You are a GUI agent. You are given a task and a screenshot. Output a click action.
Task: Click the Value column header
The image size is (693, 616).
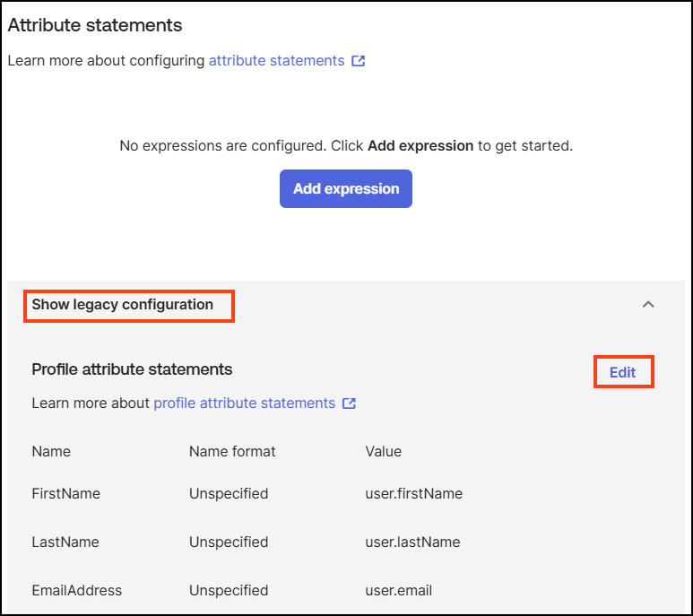tap(383, 451)
